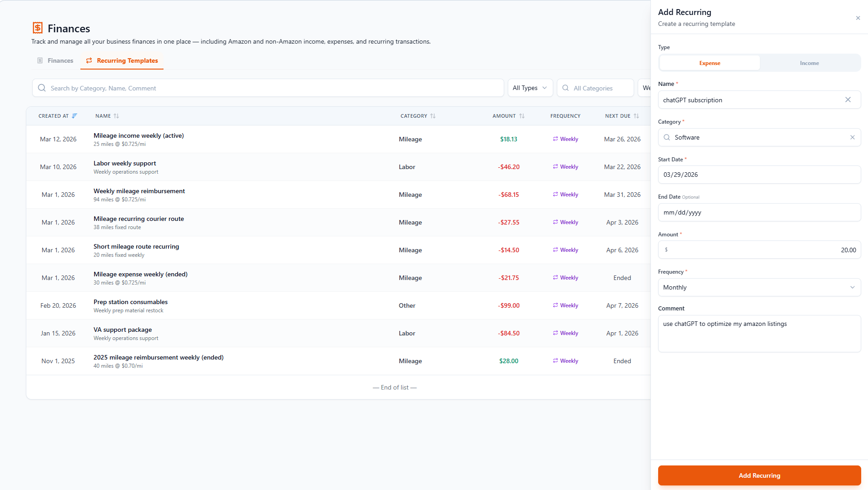Open the All Types filter dropdown
This screenshot has width=868, height=490.
pos(530,88)
